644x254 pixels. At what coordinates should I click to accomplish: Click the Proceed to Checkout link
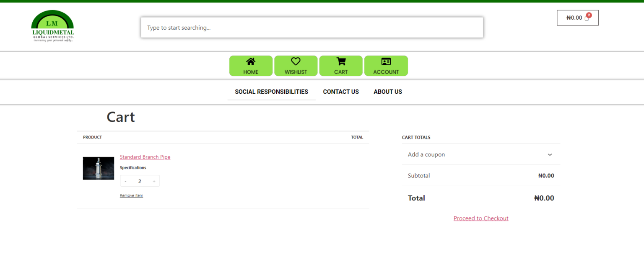(480, 218)
